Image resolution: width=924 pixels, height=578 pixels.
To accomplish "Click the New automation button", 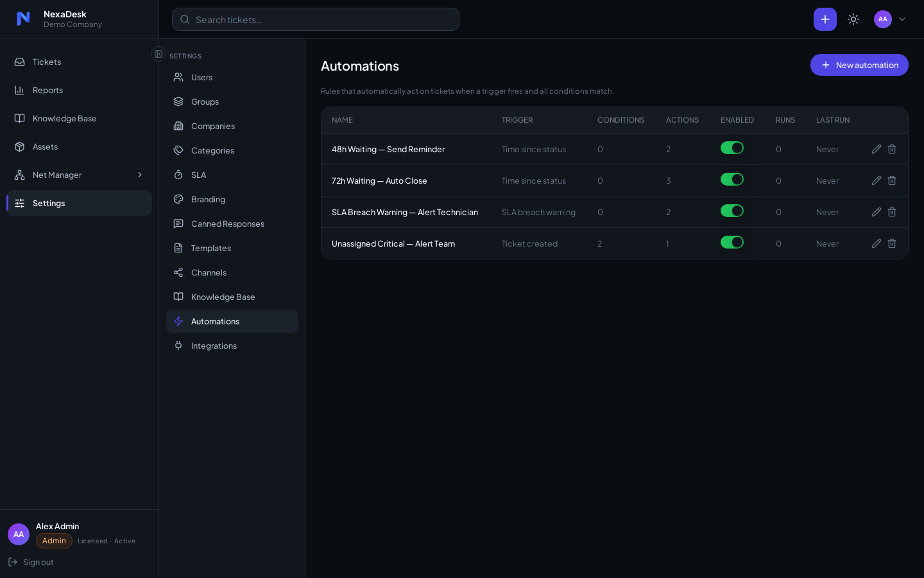I will point(859,65).
